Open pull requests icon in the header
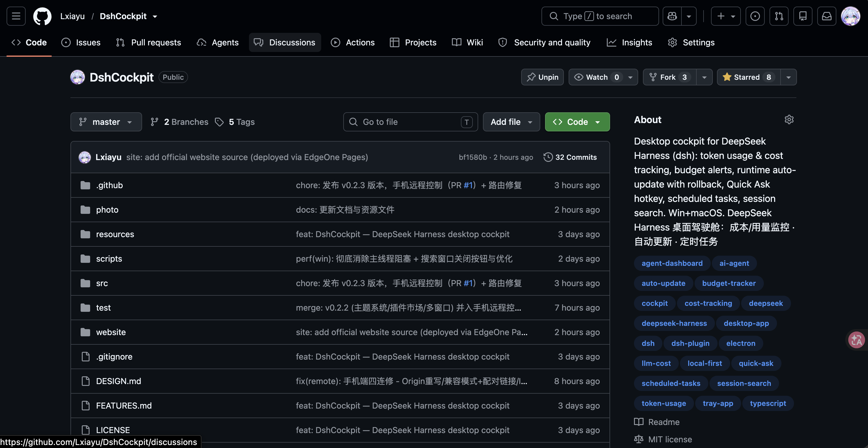The image size is (868, 448). (x=779, y=16)
